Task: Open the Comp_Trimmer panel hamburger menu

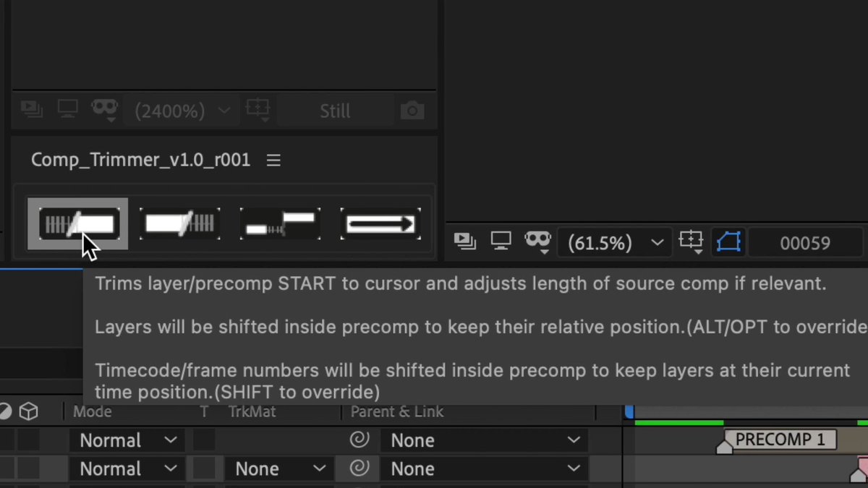Action: [x=273, y=160]
